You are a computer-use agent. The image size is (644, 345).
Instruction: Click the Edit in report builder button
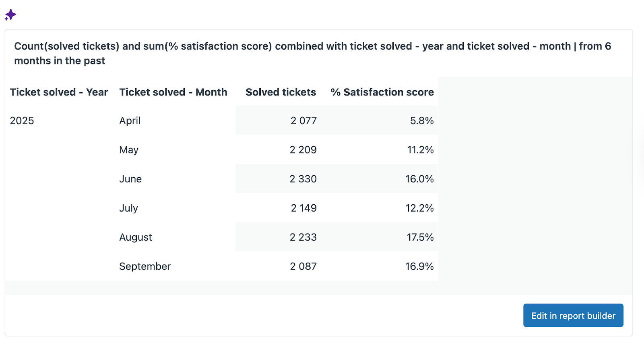(573, 316)
